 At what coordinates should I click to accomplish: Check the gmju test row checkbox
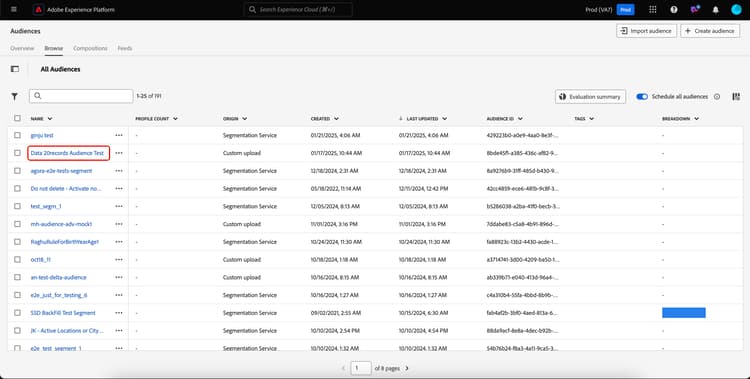tap(17, 135)
